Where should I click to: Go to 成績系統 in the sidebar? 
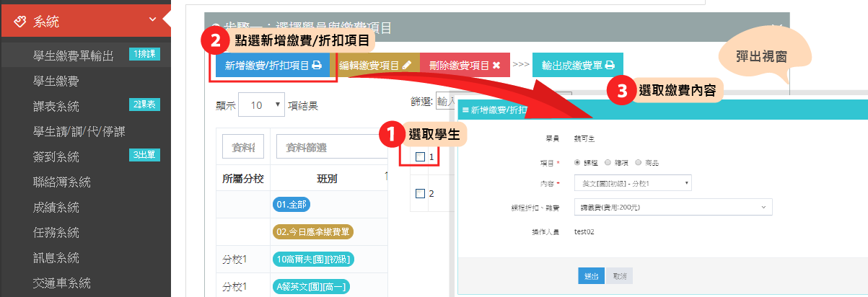click(x=56, y=208)
